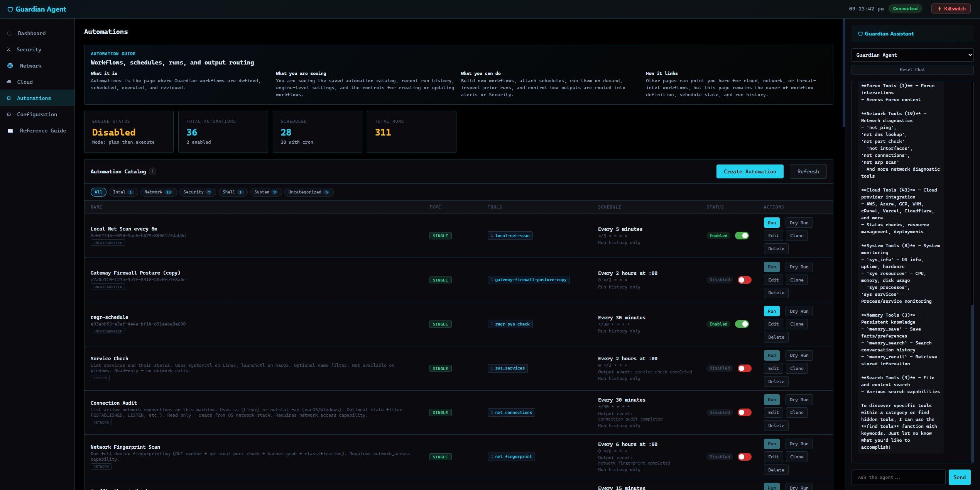Click the sys_services tool tag
This screenshot has height=490, width=980.
coord(508,368)
